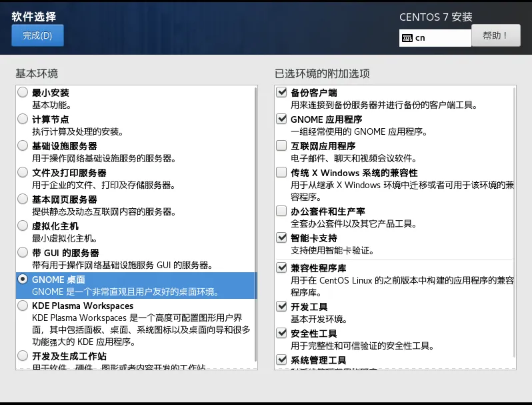The height and width of the screenshot is (405, 532).
Task: Toggle the 智能卡支持 checkbox
Action: pyautogui.click(x=281, y=238)
